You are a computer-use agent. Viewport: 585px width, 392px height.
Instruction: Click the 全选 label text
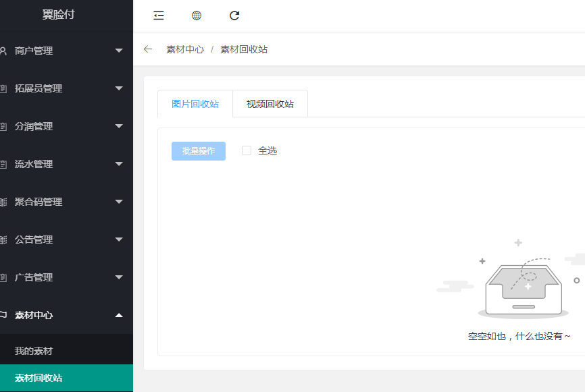(x=268, y=150)
